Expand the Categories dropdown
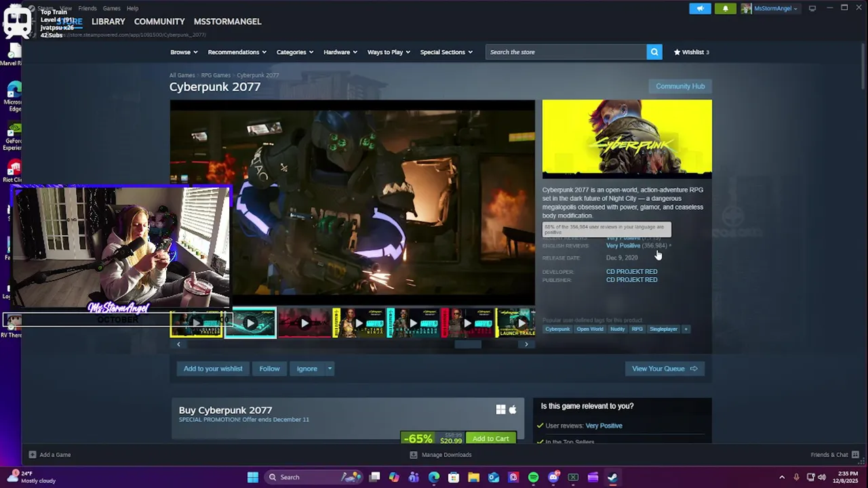Image resolution: width=868 pixels, height=488 pixels. [295, 52]
